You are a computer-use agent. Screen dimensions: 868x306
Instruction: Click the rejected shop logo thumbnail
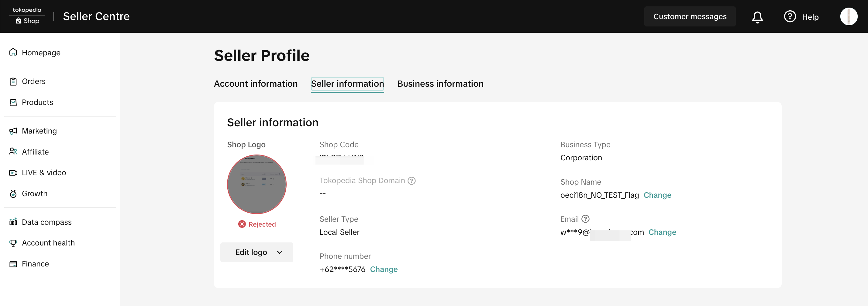coord(257,184)
